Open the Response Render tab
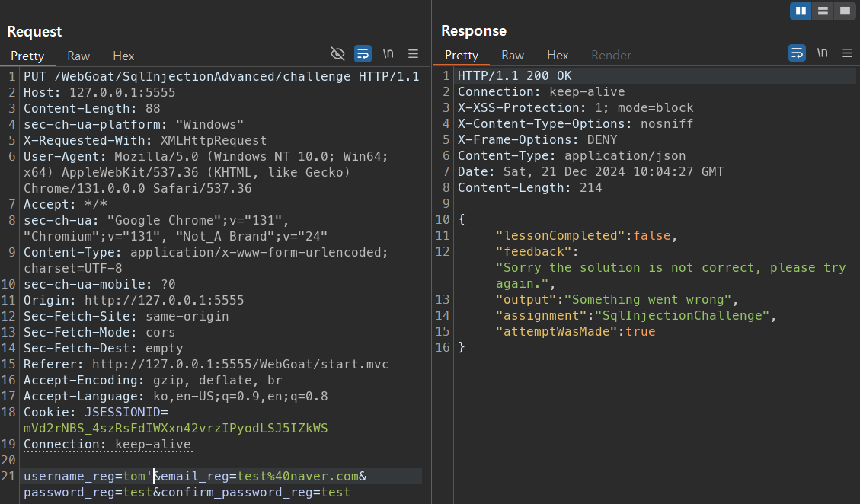860x504 pixels. tap(611, 56)
